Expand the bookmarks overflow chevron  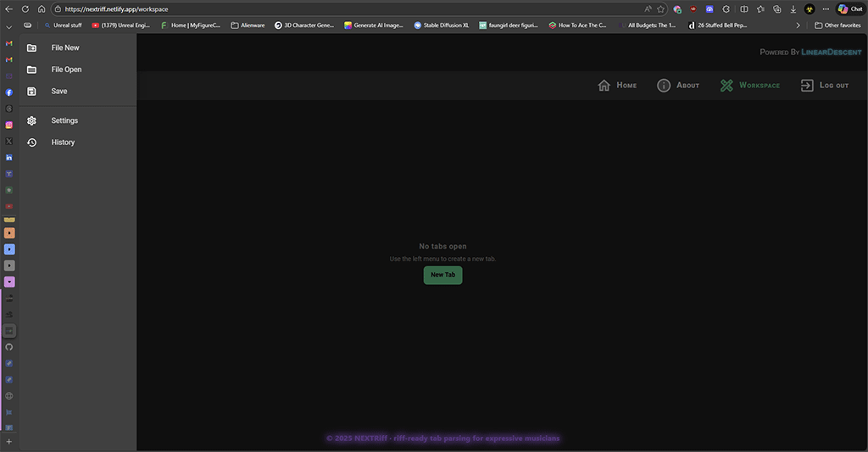[x=798, y=25]
